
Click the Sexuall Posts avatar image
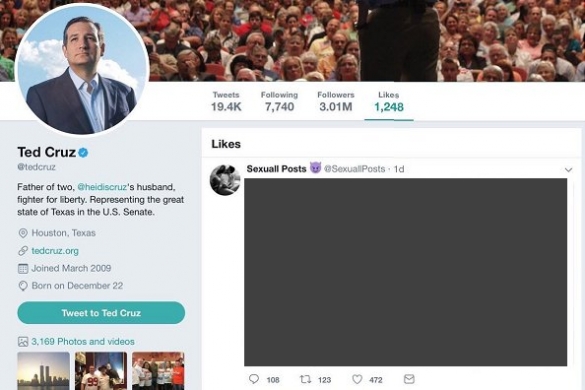point(225,180)
